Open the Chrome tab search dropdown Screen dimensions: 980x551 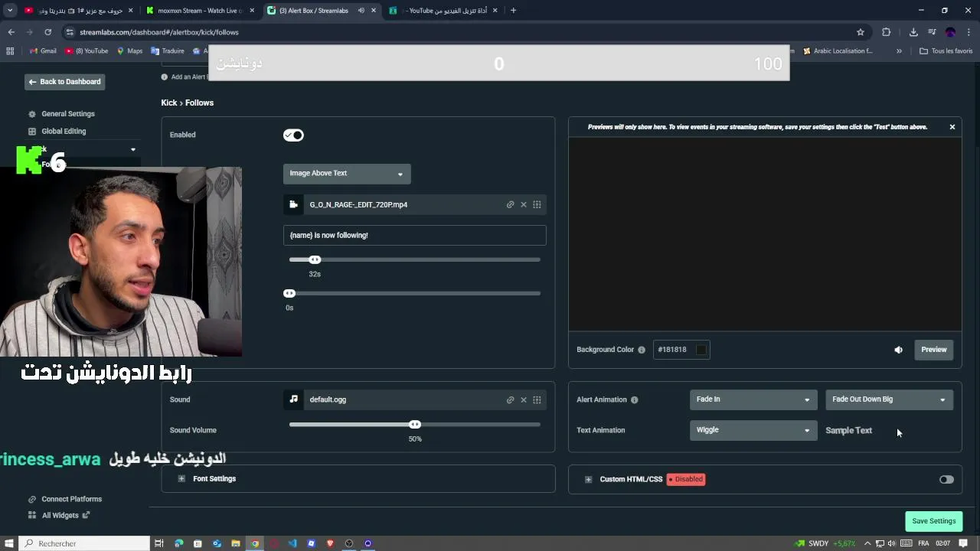[10, 11]
